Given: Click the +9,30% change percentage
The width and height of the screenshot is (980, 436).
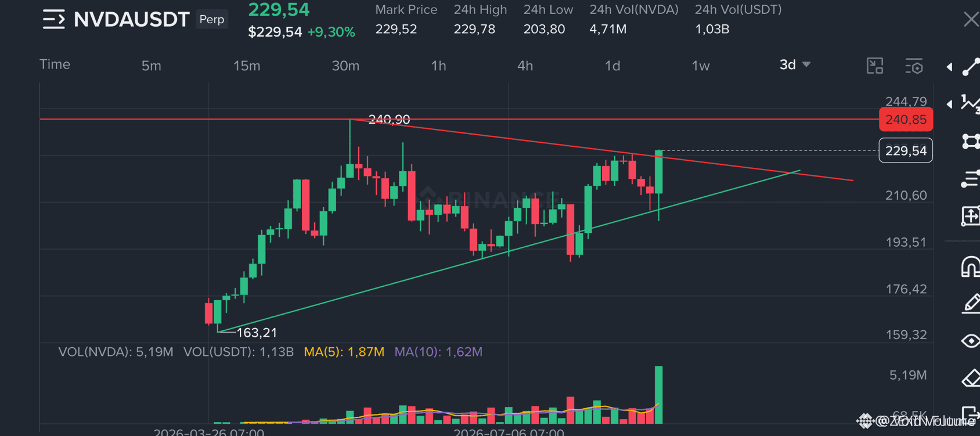Looking at the screenshot, I should (x=331, y=32).
